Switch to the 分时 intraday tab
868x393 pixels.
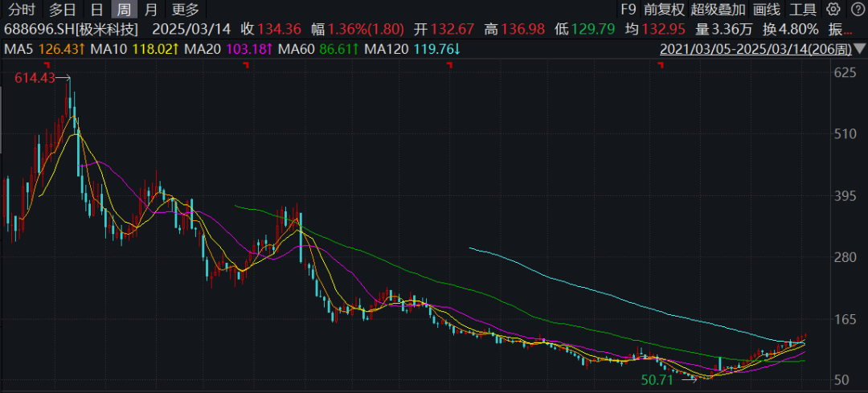pyautogui.click(x=22, y=10)
